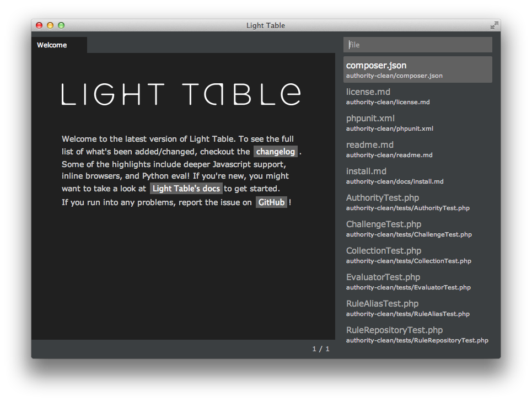Select ChallengeTest.php in the file list
532x402 pixels.
417,228
